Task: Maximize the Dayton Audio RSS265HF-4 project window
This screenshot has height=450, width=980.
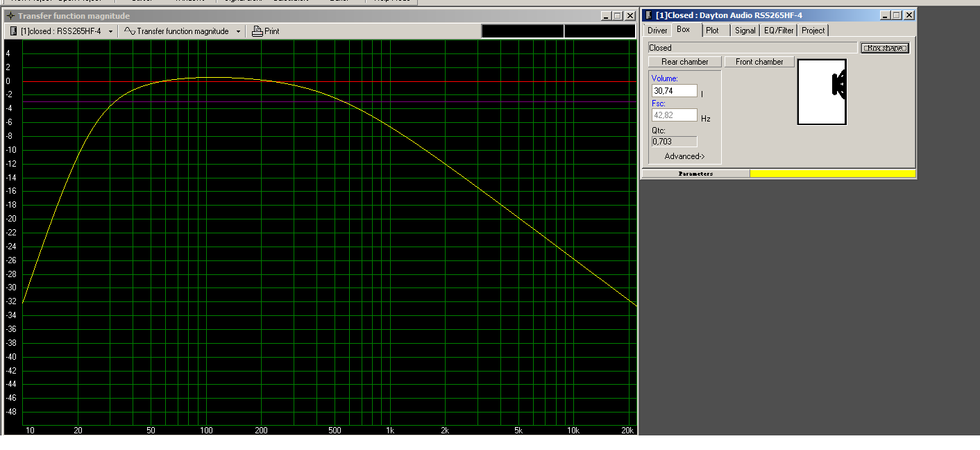Action: coord(896,15)
